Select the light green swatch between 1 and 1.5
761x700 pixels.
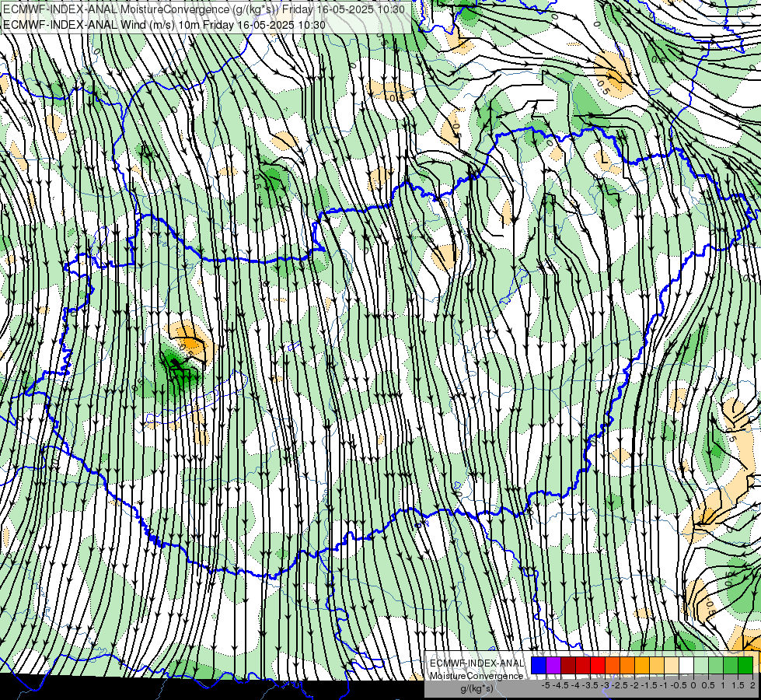pyautogui.click(x=716, y=665)
